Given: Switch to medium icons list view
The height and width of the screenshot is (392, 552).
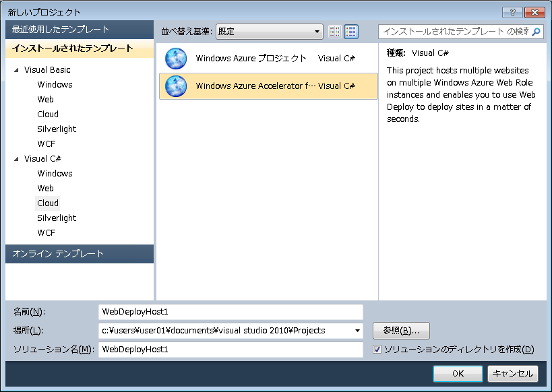Looking at the screenshot, I should [x=351, y=32].
